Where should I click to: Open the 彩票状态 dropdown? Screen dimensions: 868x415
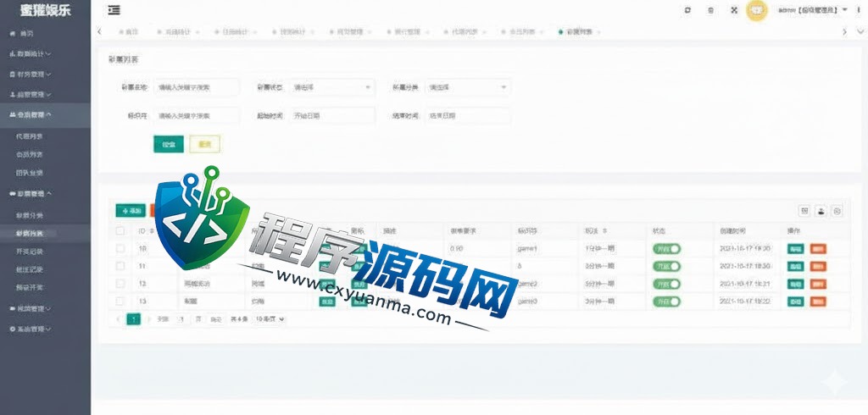331,87
